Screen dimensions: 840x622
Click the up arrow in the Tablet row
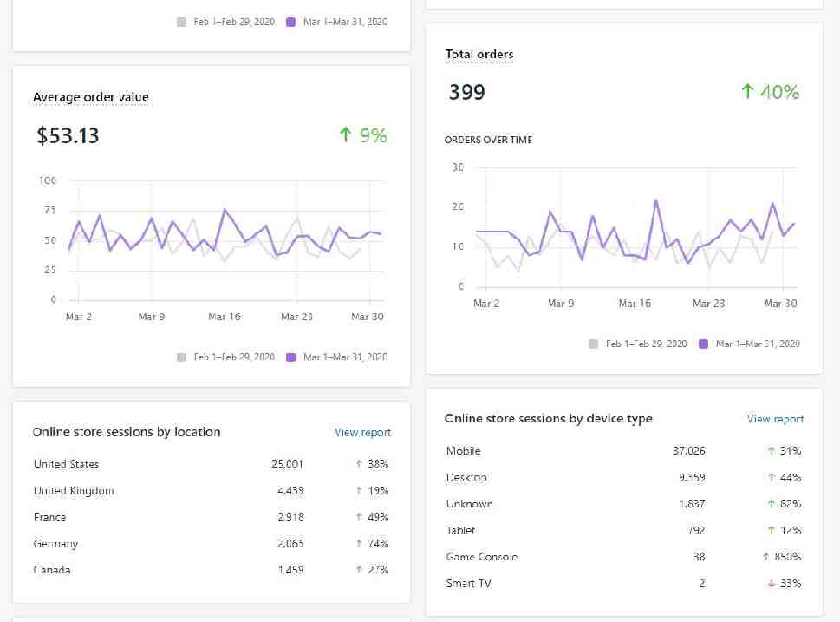[772, 530]
